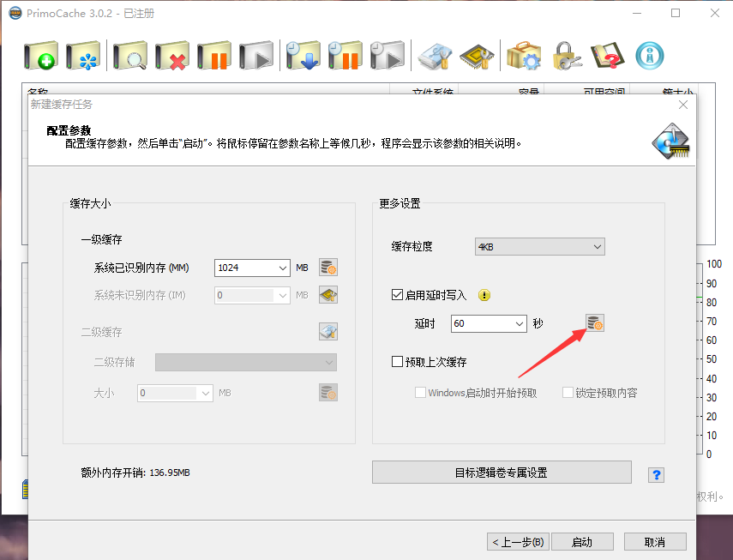Open the blue round About info icon

coord(650,56)
